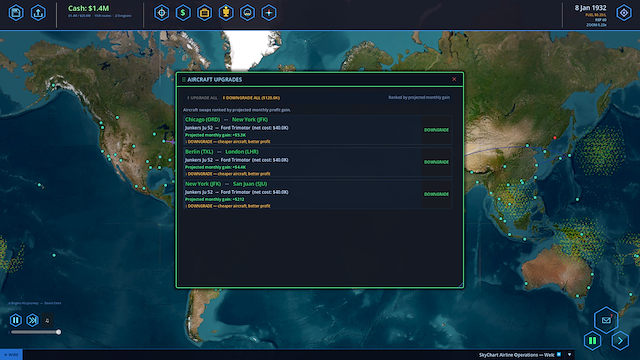
Task: Click the Upgrade All button
Action: click(202, 98)
